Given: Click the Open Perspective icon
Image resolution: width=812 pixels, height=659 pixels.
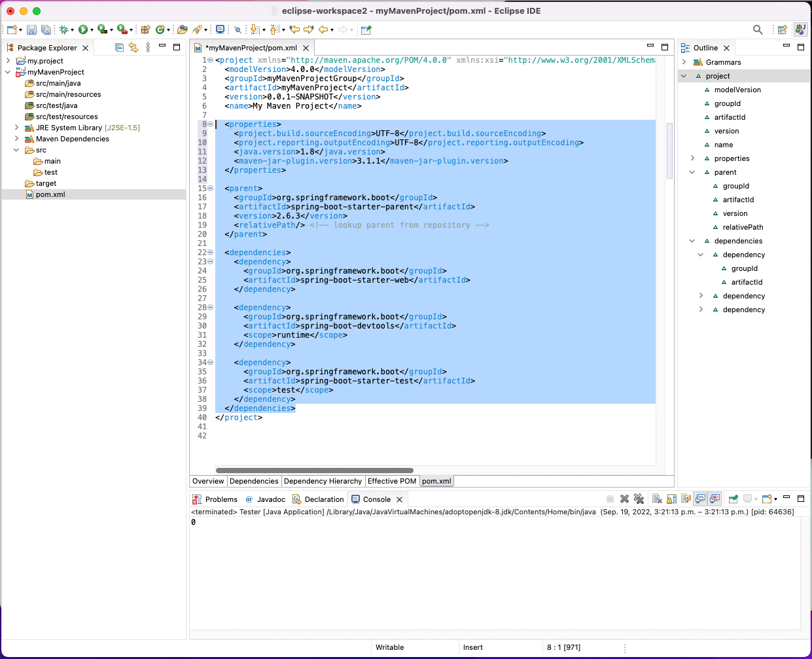Looking at the screenshot, I should [783, 29].
